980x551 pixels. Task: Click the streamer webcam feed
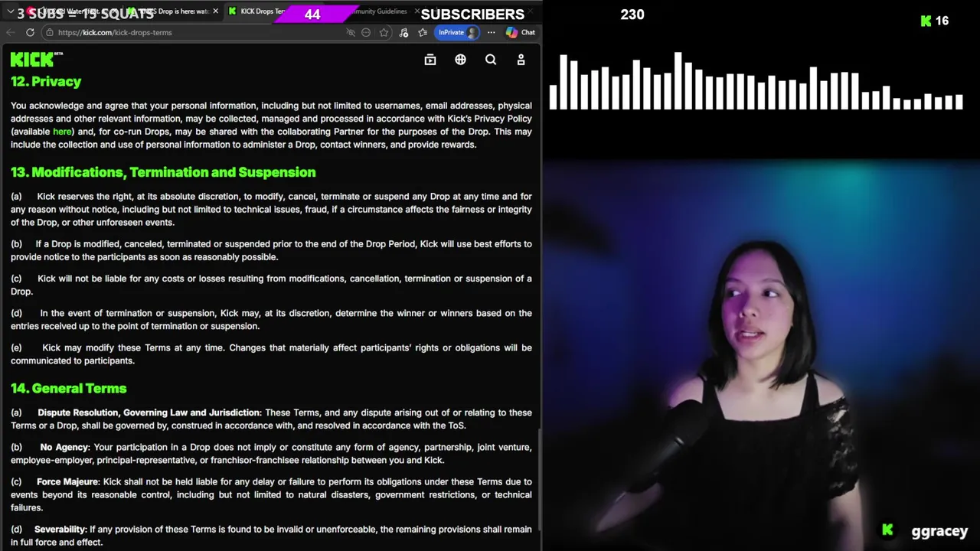coord(762,356)
